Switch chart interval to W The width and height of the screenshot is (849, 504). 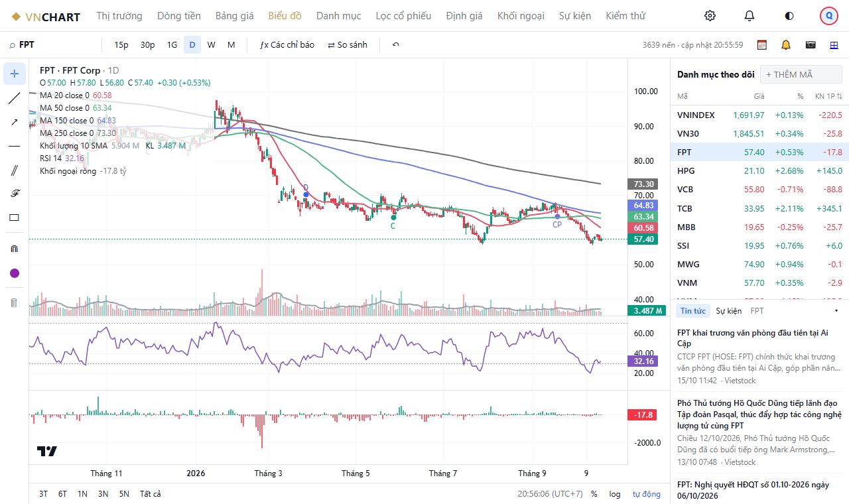[211, 45]
